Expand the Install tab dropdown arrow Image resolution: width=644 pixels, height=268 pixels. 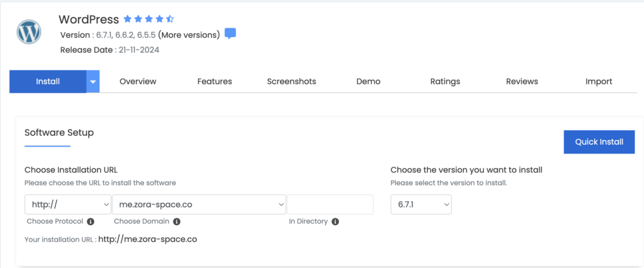point(93,81)
